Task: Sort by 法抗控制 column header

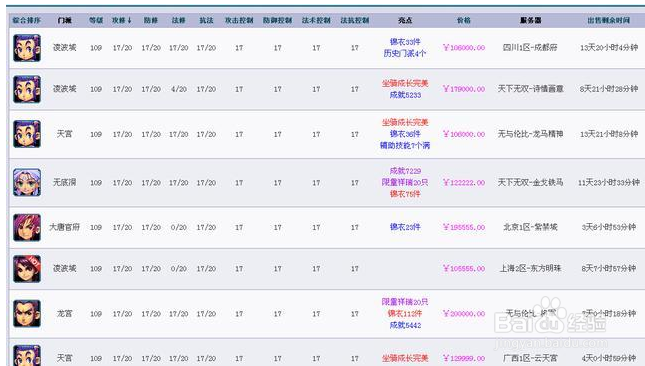Action: 355,20
